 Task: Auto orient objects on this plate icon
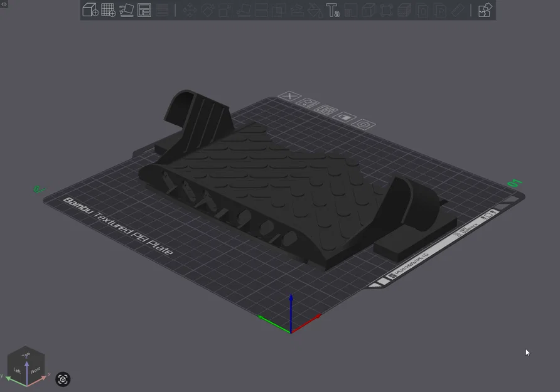[x=308, y=103]
